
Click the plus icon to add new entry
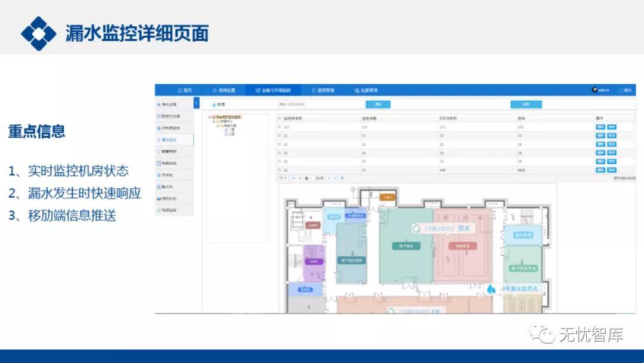214,104
